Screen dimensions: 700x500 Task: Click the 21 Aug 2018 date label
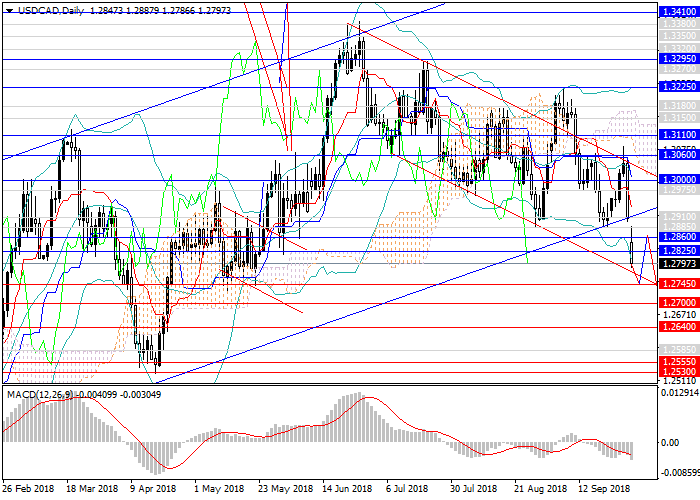(541, 489)
